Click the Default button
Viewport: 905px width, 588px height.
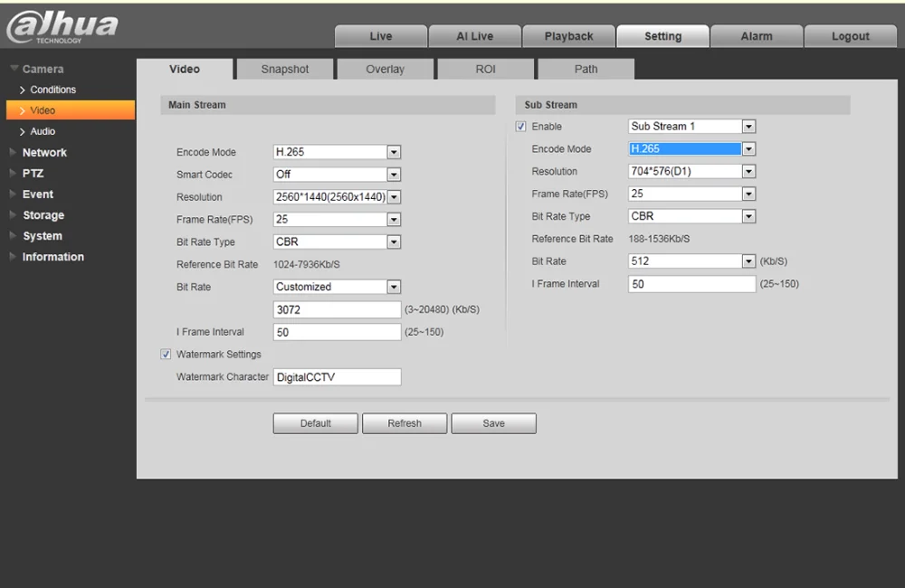point(316,423)
